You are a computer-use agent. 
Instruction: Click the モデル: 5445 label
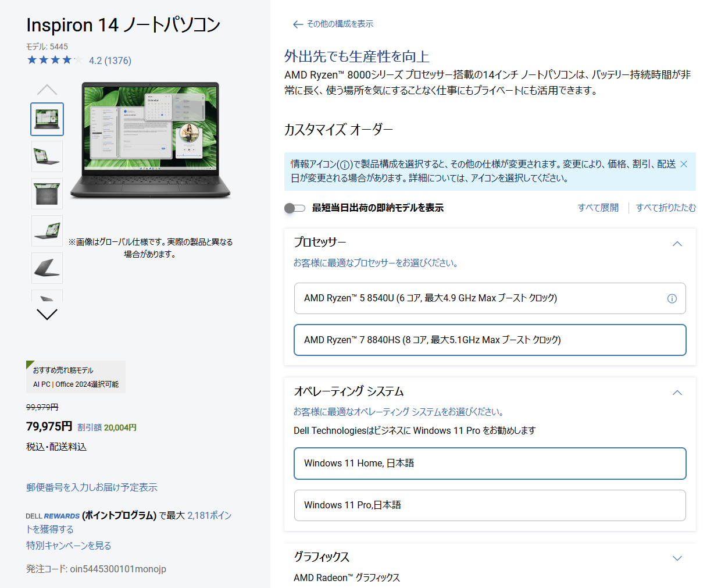pyautogui.click(x=47, y=47)
